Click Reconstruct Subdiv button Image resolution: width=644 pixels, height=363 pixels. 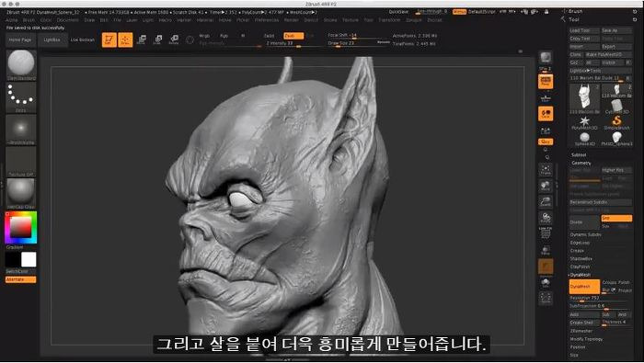click(601, 202)
